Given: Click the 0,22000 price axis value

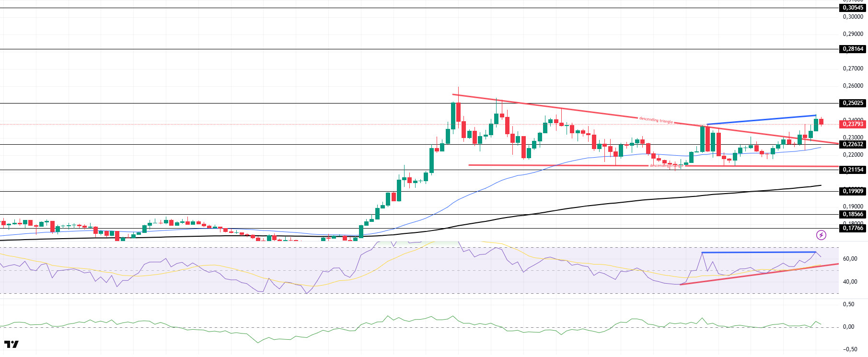Looking at the screenshot, I should pyautogui.click(x=853, y=155).
